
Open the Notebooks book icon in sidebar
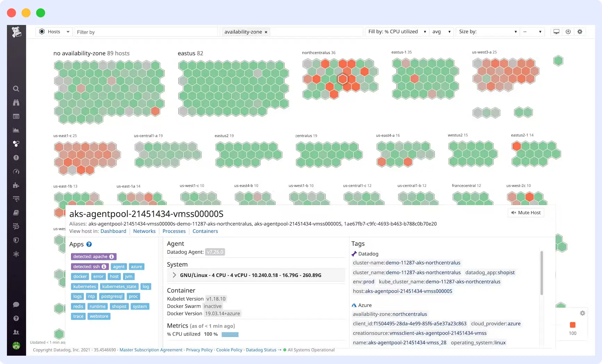pos(16,213)
